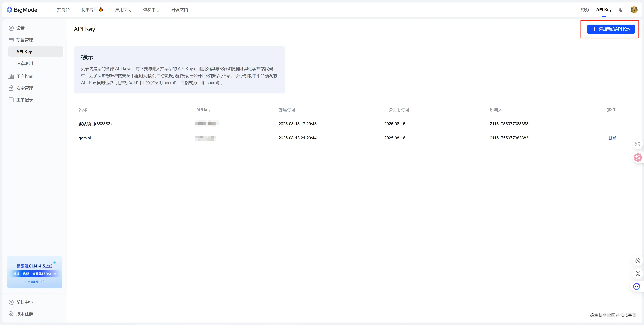This screenshot has width=644, height=325.
Task: Open 帮助中心 at the sidebar bottom
Action: point(24,302)
